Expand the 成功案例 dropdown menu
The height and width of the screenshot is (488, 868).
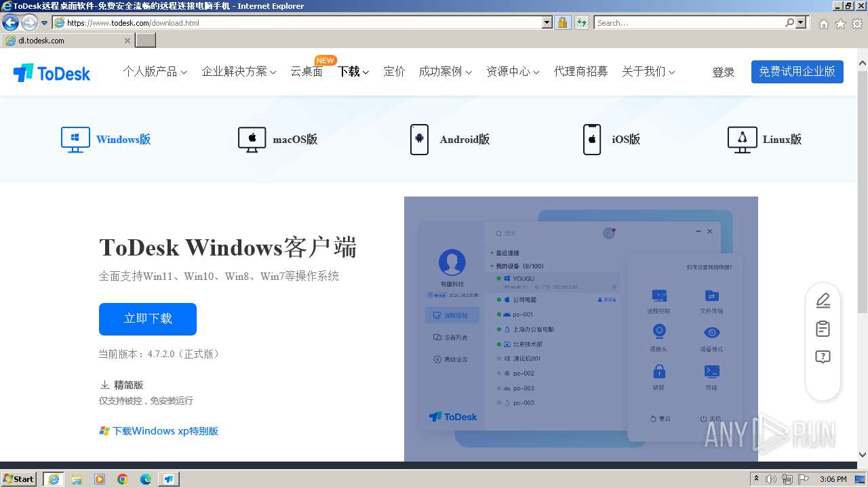pos(445,72)
